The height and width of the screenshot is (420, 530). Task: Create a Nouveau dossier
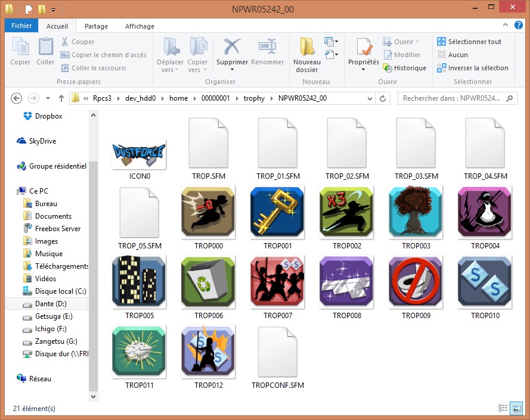point(306,55)
